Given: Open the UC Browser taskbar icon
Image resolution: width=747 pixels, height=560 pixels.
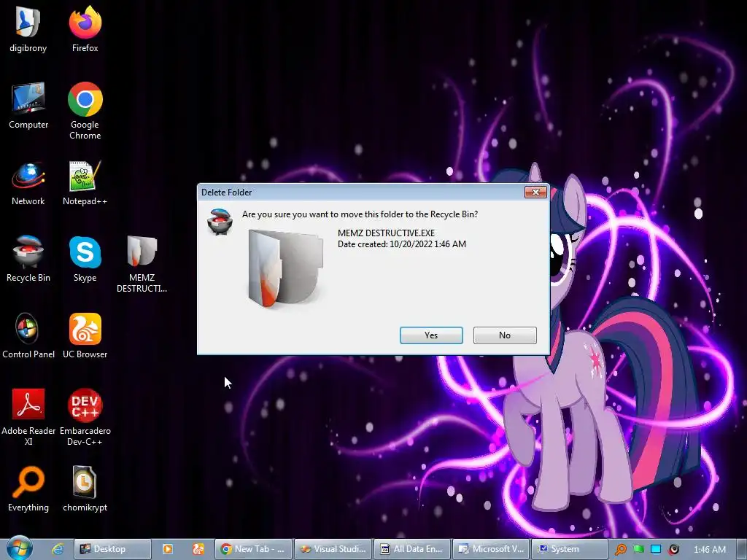Looking at the screenshot, I should [198, 549].
